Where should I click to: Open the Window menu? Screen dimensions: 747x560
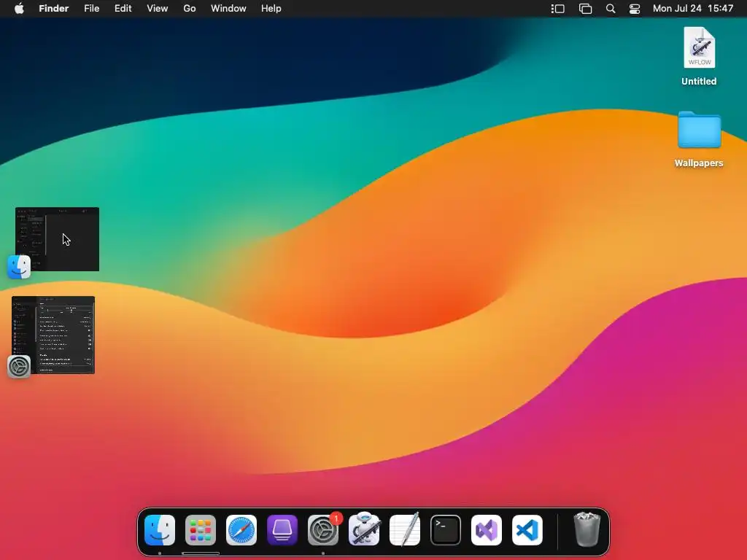pos(228,9)
